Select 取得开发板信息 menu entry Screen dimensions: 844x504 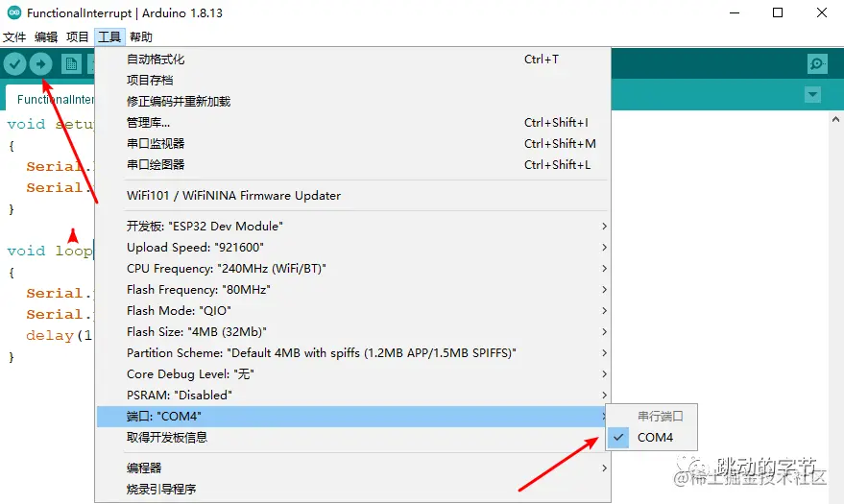(x=353, y=438)
